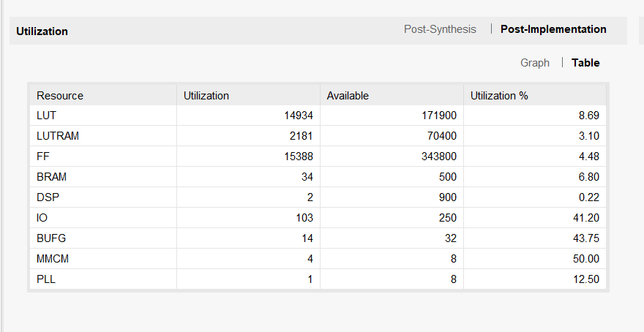Select the Table view option

(x=585, y=63)
